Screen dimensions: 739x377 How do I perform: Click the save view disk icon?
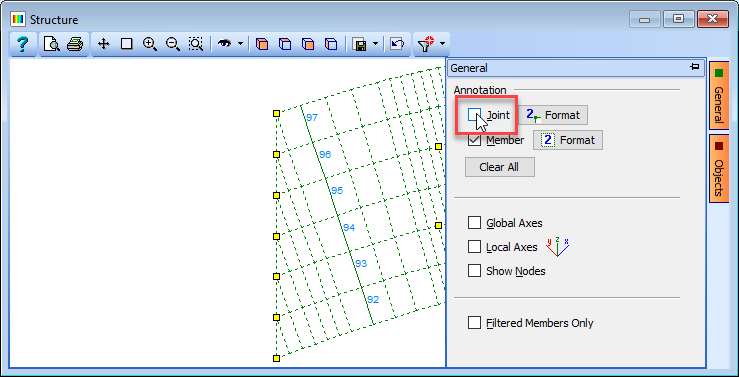360,44
